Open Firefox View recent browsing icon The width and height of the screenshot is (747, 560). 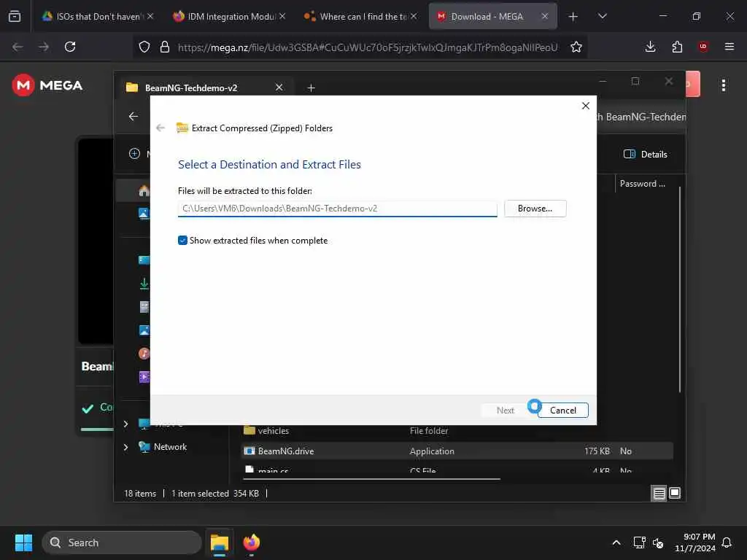coord(15,16)
